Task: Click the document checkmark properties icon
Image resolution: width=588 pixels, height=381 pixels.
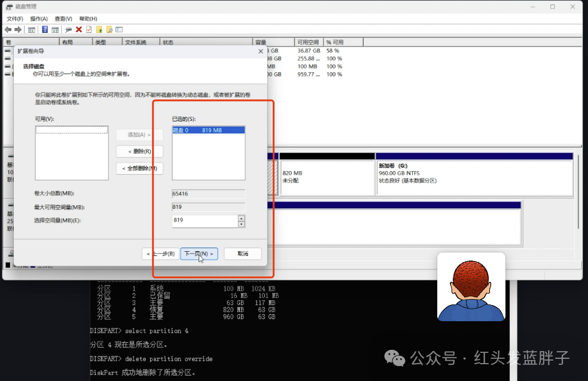Action: pos(89,30)
